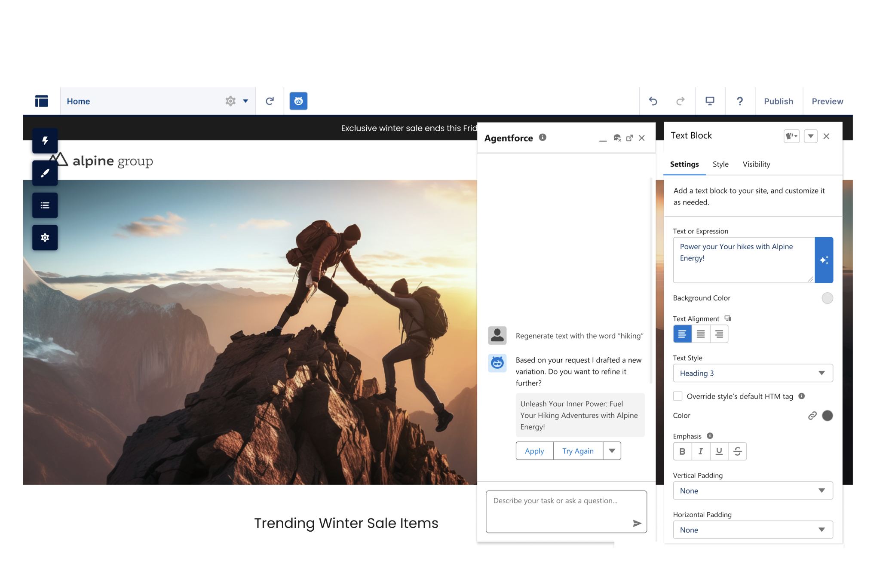The image size is (889, 588).
Task: Open the Text Style Heading 3 dropdown
Action: [x=752, y=373]
